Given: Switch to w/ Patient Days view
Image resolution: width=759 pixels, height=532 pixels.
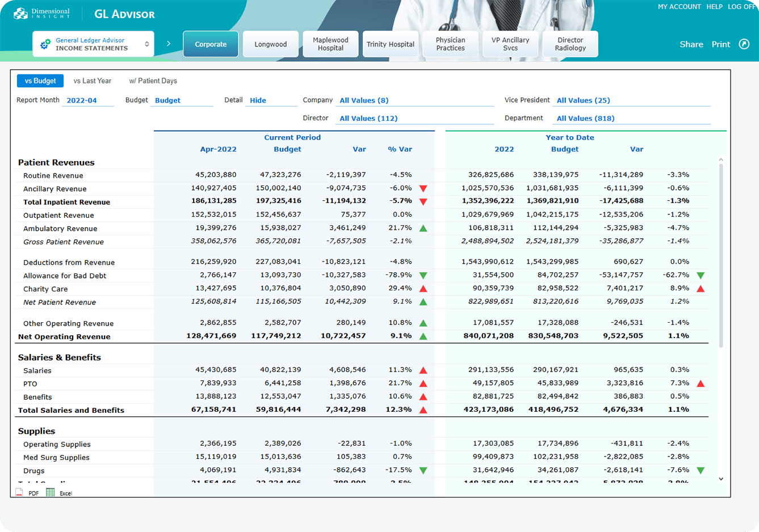Looking at the screenshot, I should (153, 81).
